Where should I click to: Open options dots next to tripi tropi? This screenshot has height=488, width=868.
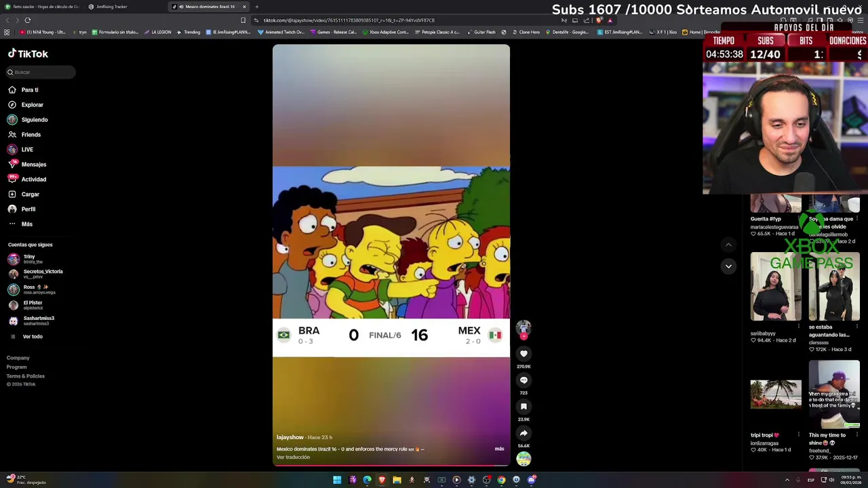(x=799, y=435)
